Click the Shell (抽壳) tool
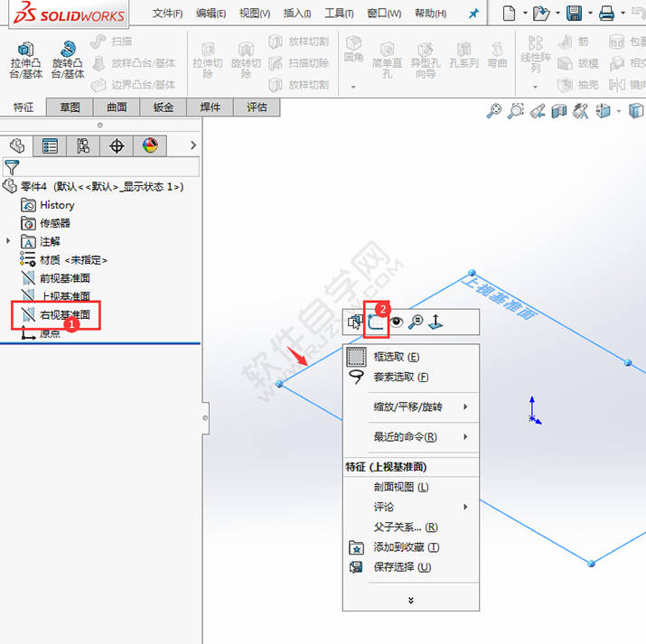This screenshot has width=646, height=644. click(x=578, y=85)
